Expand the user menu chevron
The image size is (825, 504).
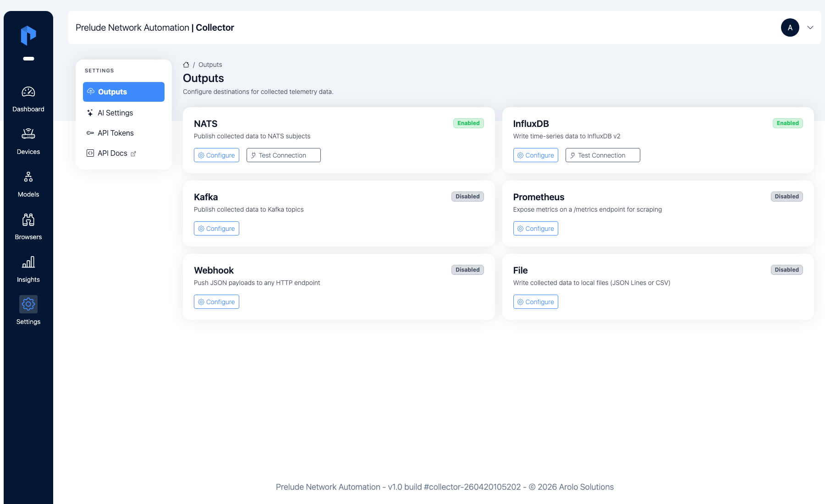[x=810, y=27]
